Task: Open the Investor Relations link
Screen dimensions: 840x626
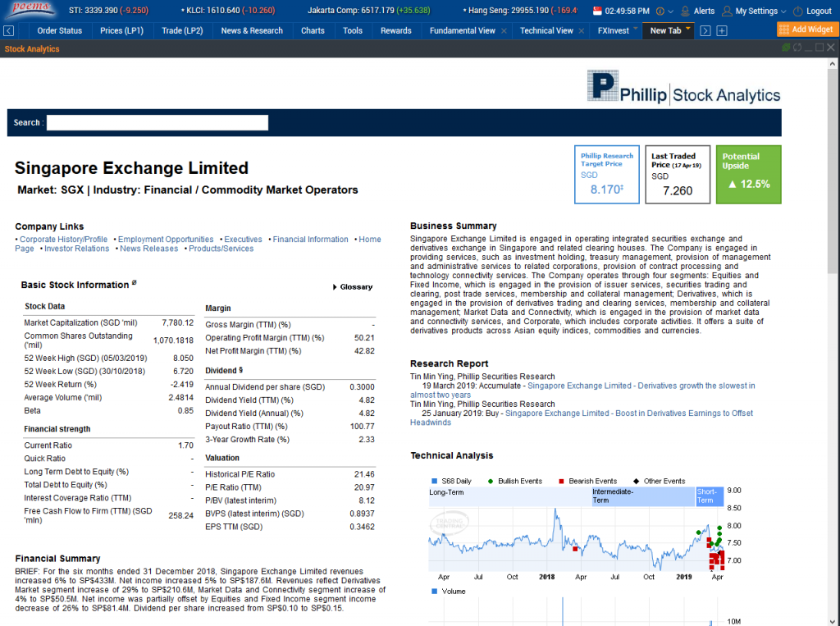Action: (x=76, y=249)
